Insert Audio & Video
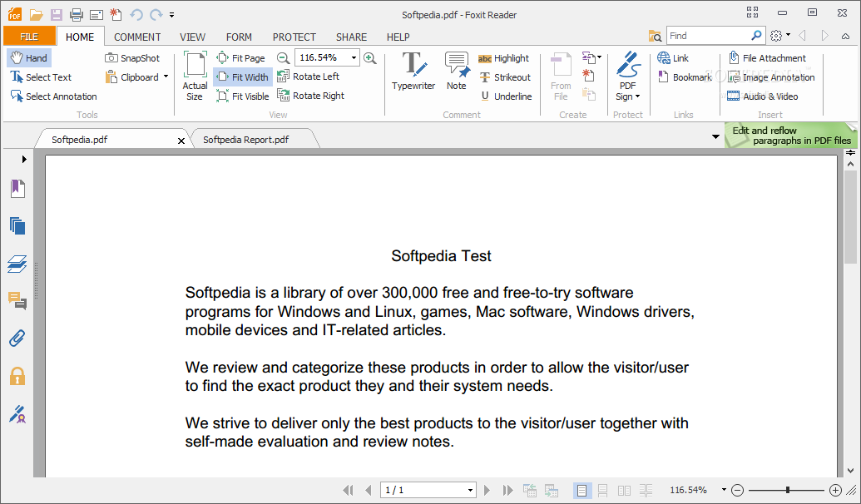This screenshot has height=504, width=861. click(763, 96)
